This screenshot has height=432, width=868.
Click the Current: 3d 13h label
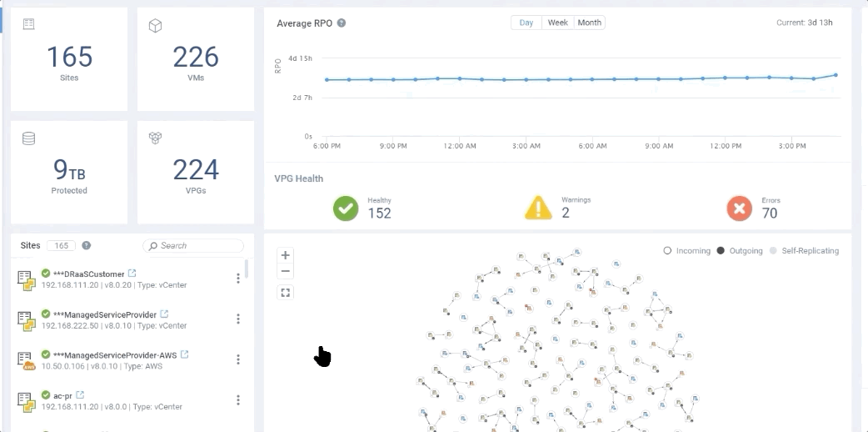805,23
